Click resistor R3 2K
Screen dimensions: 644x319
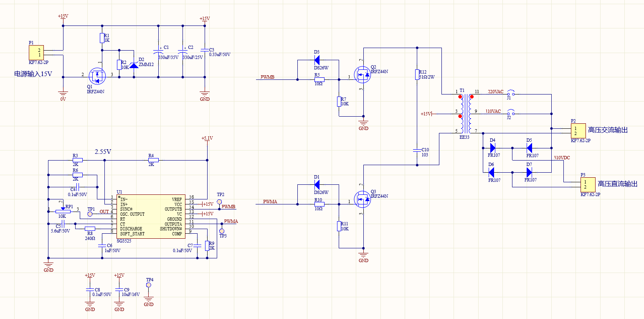(77, 160)
